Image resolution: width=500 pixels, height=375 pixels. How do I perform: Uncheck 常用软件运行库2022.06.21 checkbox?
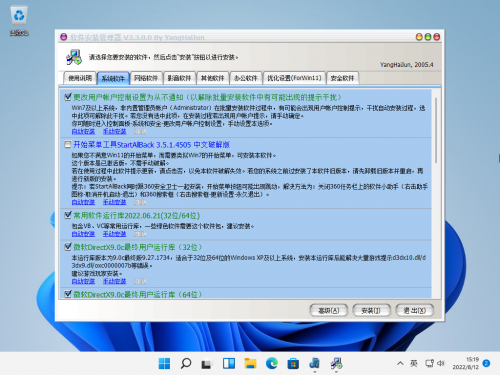[x=68, y=215]
